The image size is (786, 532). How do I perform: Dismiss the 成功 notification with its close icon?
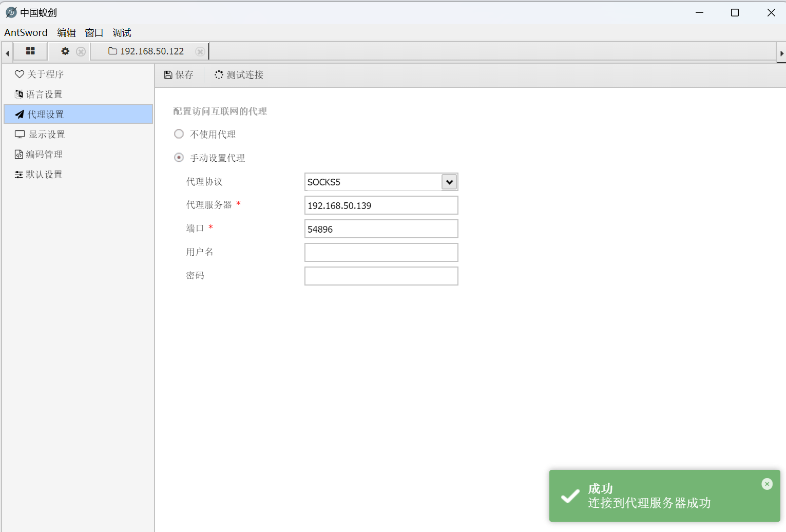767,484
